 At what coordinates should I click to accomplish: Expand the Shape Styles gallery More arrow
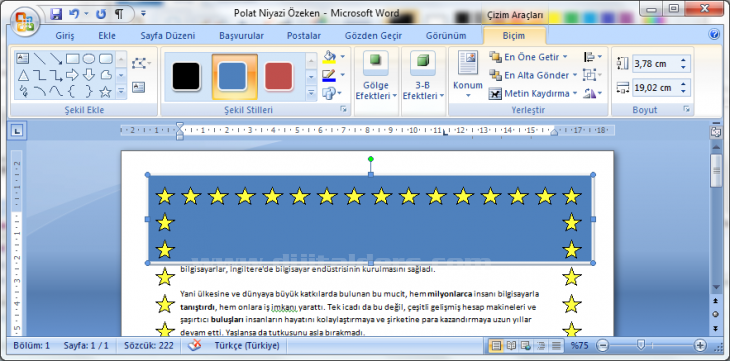coord(311,93)
